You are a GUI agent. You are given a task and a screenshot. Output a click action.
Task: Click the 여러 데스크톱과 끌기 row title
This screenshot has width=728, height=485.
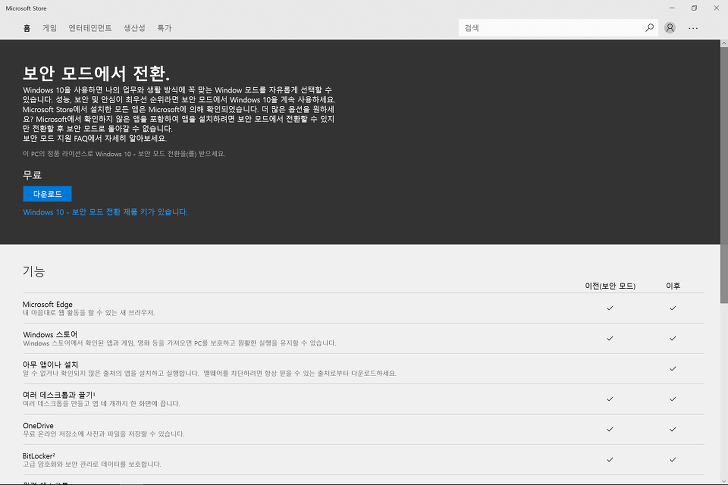click(x=59, y=395)
